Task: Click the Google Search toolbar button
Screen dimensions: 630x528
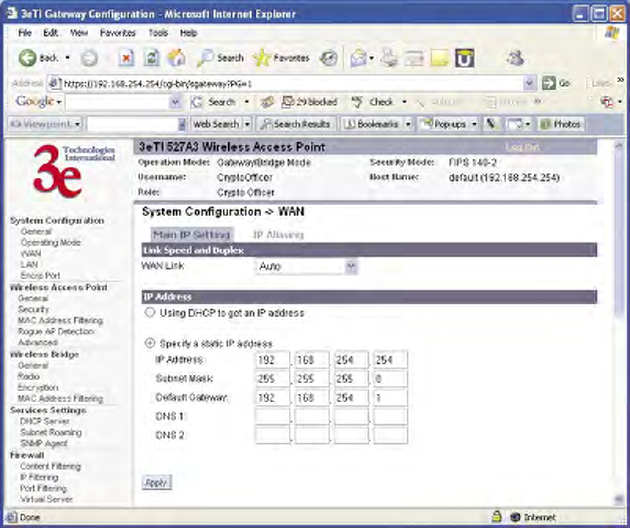Action: point(214,102)
